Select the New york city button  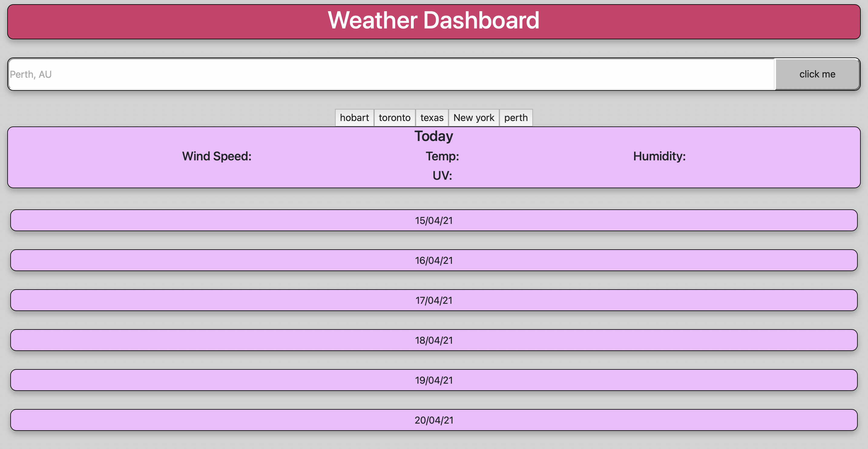click(473, 118)
